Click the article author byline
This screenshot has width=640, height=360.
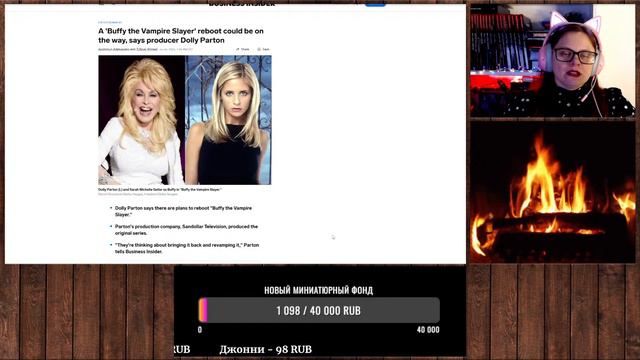128,49
